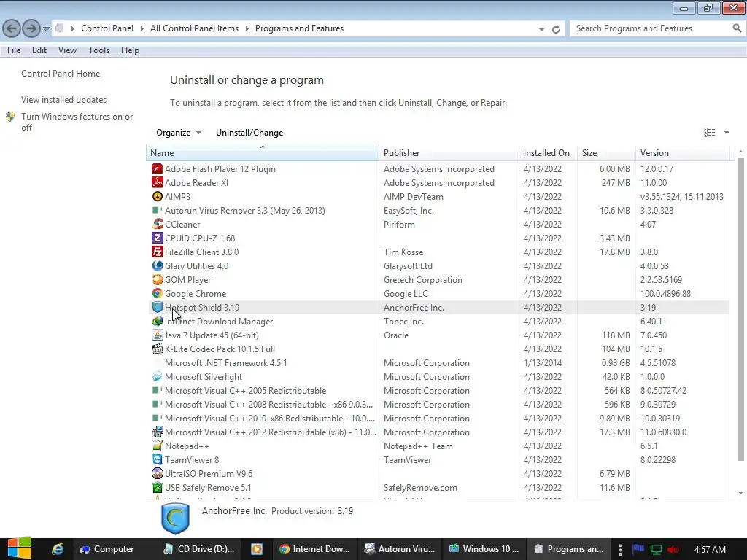Viewport: 747px width, 560px height.
Task: Navigate to Control Panel breadcrumb
Action: point(107,28)
